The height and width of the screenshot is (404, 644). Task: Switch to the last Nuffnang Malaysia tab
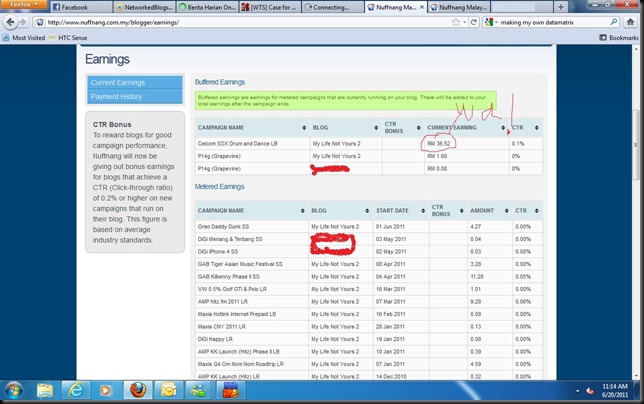pyautogui.click(x=459, y=7)
